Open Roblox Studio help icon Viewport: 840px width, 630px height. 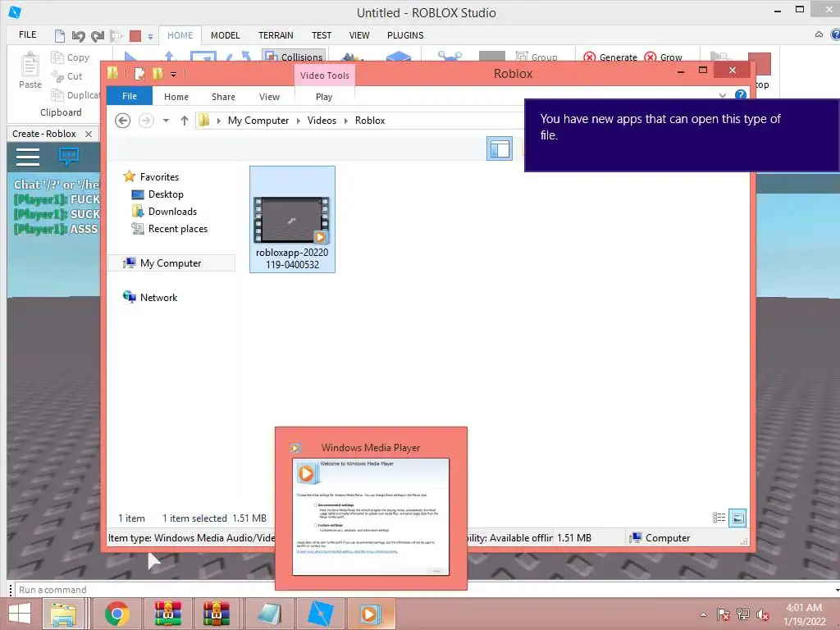pyautogui.click(x=835, y=34)
